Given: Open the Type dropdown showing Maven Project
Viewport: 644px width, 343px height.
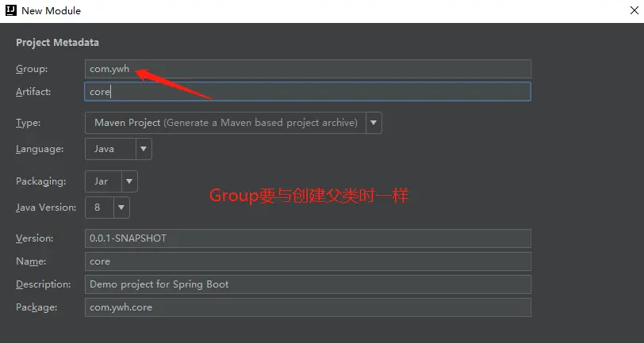Looking at the screenshot, I should pyautogui.click(x=233, y=123).
